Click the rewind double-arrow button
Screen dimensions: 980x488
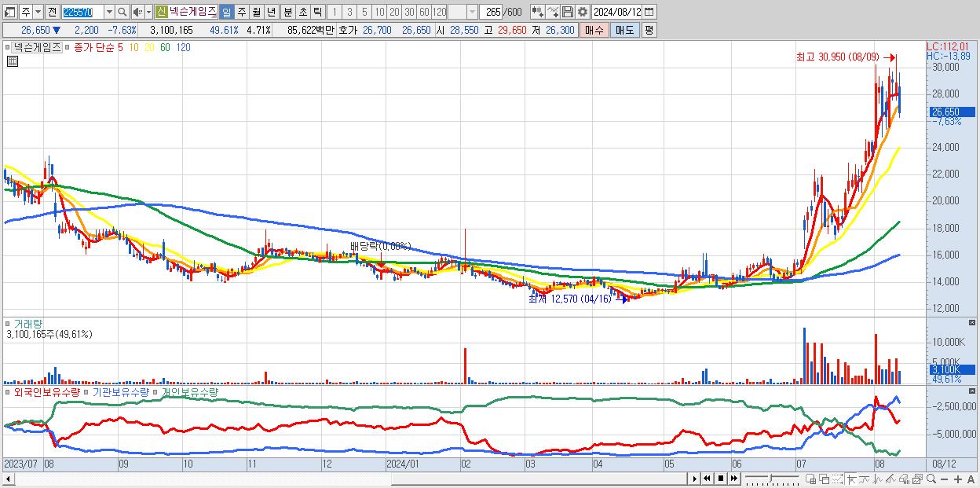(707, 479)
